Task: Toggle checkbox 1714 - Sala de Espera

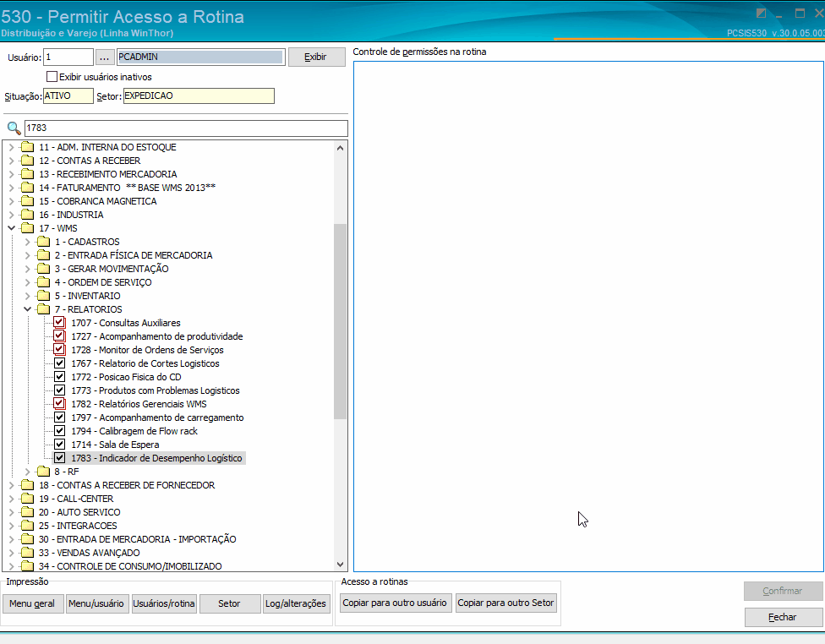Action: (x=59, y=445)
